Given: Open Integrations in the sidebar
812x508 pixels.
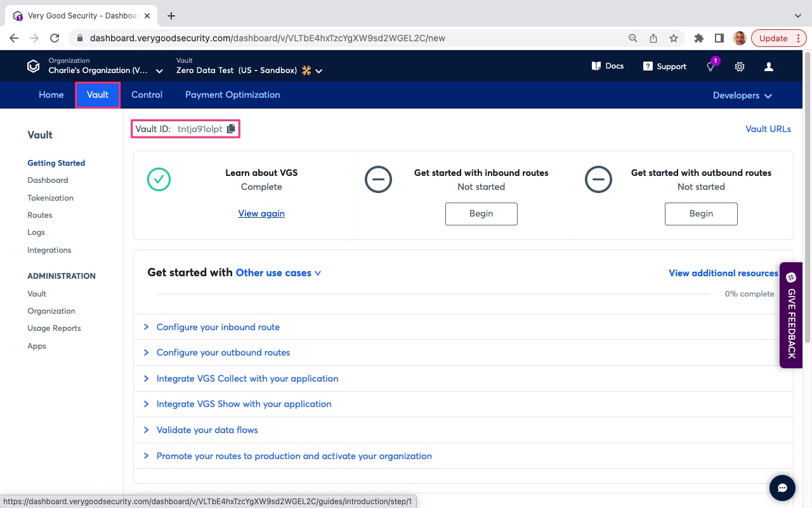Looking at the screenshot, I should point(49,250).
